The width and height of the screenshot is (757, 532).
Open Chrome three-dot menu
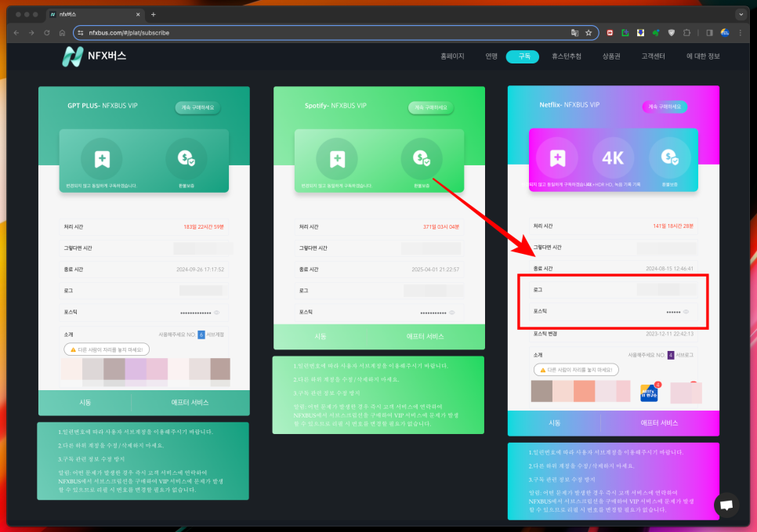740,33
